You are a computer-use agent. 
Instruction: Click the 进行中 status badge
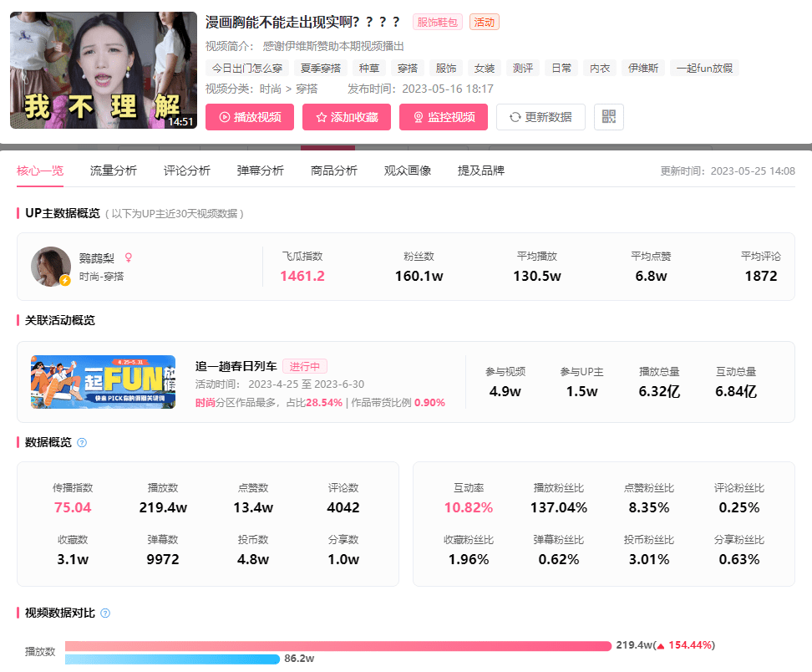click(304, 366)
